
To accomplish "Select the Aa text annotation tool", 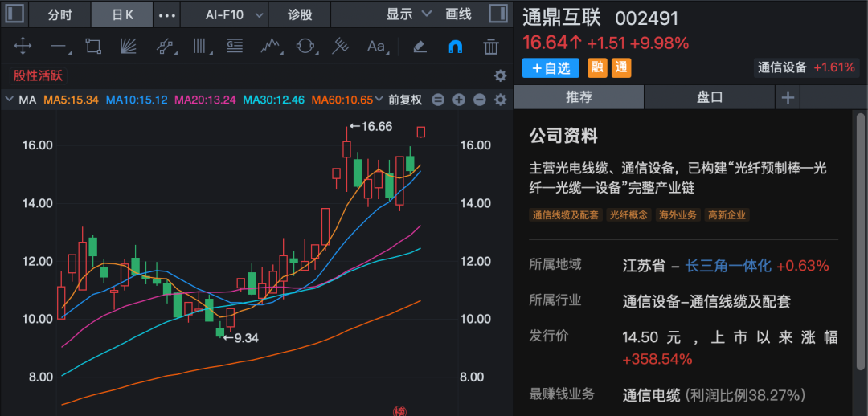I will [x=376, y=47].
